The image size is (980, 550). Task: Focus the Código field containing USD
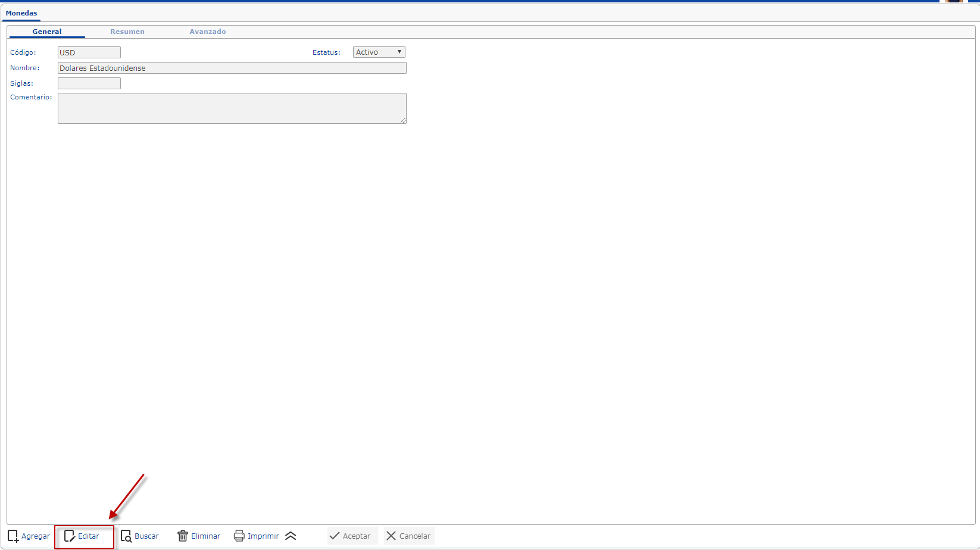(89, 52)
